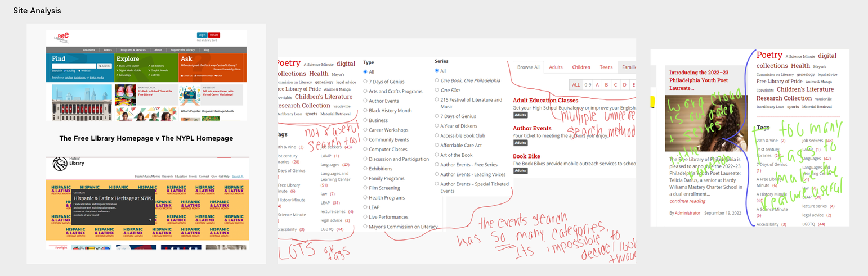Viewport: 868px width, 276px height.
Task: Choose the 'Accessible Book Club' series option
Action: click(x=437, y=135)
